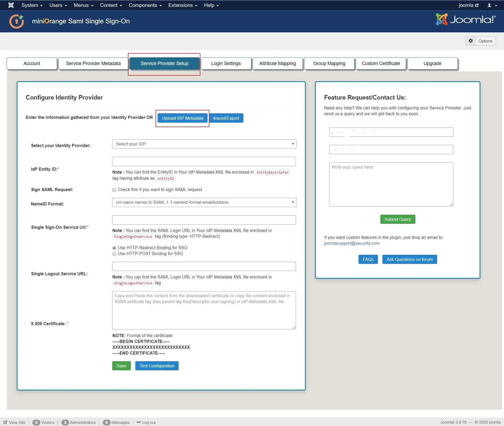The width and height of the screenshot is (504, 426).
Task: Select Use HTTP-Redirect Binding for SSO
Action: pyautogui.click(x=114, y=248)
